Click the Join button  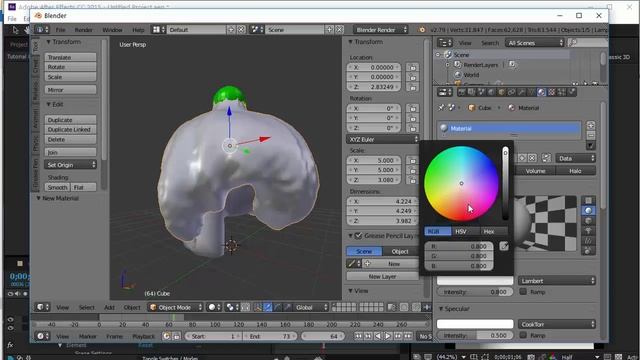[70, 152]
